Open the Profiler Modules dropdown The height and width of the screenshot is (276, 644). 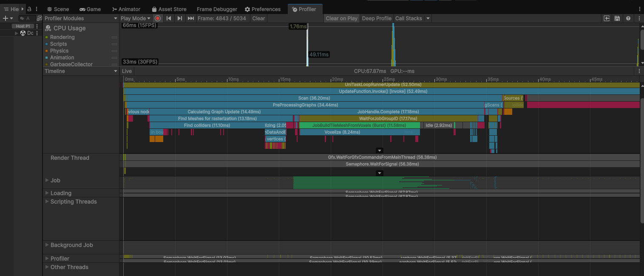pyautogui.click(x=81, y=18)
